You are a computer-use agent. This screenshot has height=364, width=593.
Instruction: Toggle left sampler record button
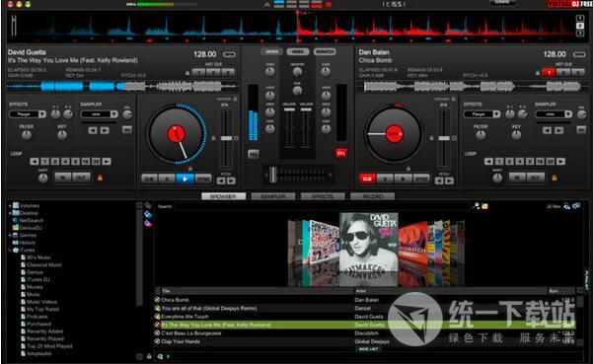click(x=127, y=130)
